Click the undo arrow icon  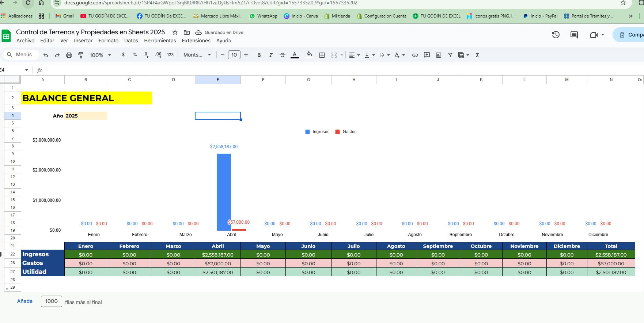[x=46, y=55]
